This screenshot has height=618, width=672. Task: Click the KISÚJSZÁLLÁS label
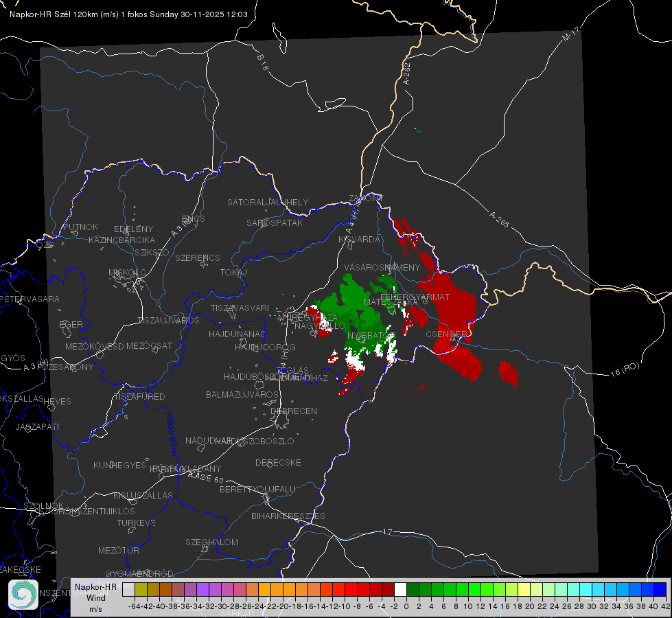(x=143, y=495)
